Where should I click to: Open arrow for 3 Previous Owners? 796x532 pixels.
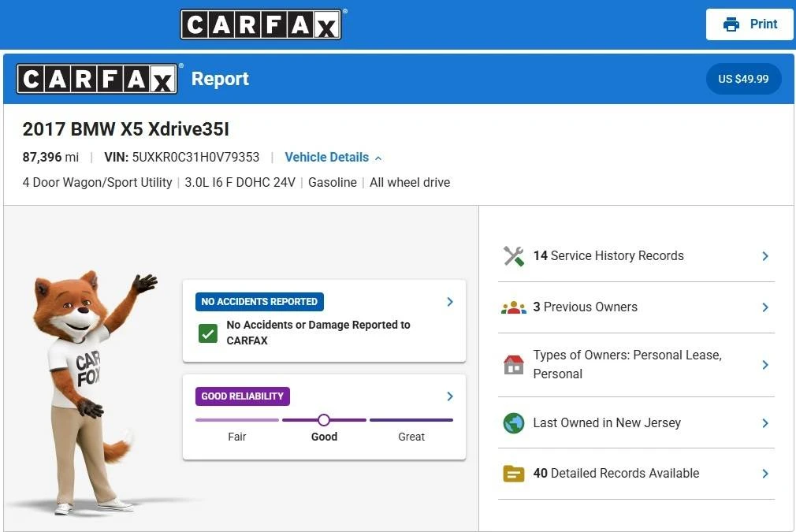click(x=765, y=307)
